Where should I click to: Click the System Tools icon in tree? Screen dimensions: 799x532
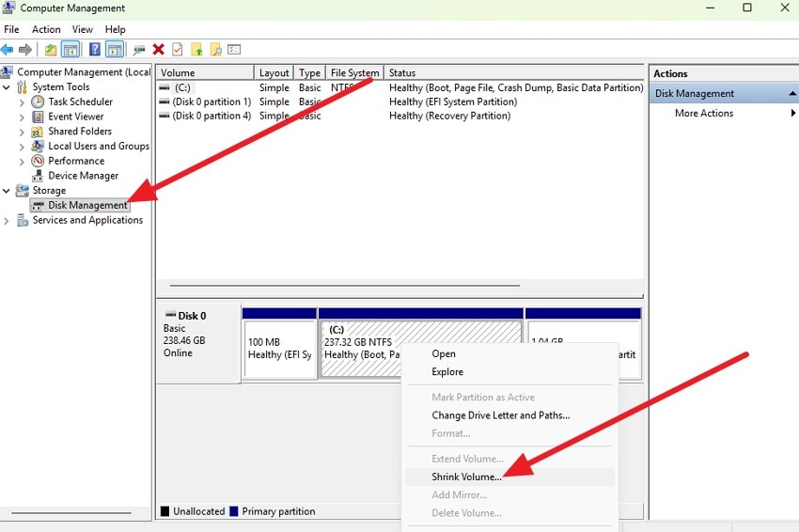(22, 87)
